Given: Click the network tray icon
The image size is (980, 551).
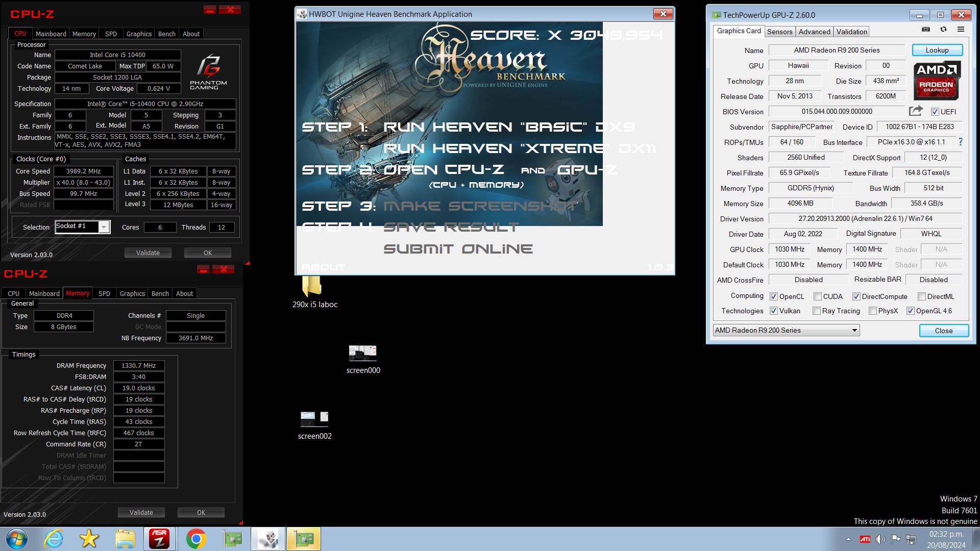Looking at the screenshot, I should 911,539.
